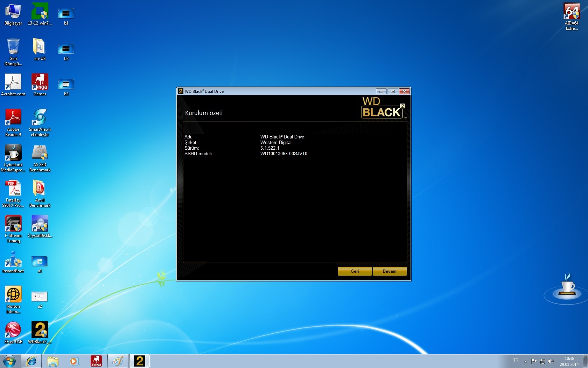
Task: Click the Windows Start button
Action: pyautogui.click(x=9, y=361)
